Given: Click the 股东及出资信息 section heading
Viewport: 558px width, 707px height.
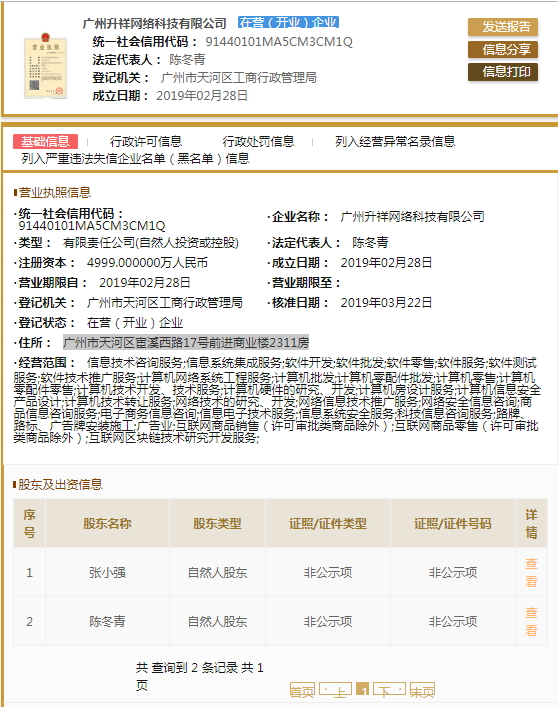Looking at the screenshot, I should 60,485.
